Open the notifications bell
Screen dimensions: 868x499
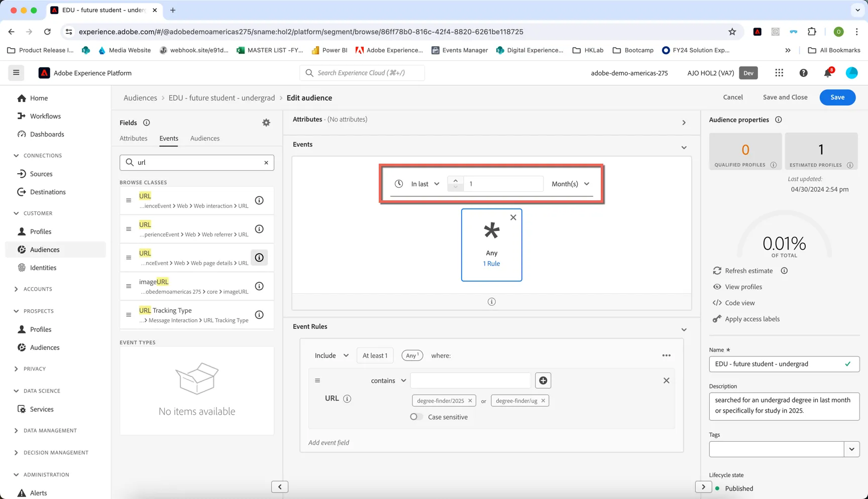[828, 73]
